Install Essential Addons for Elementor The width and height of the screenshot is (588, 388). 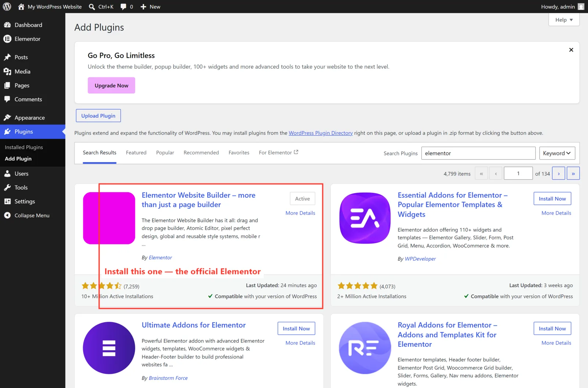pos(552,199)
